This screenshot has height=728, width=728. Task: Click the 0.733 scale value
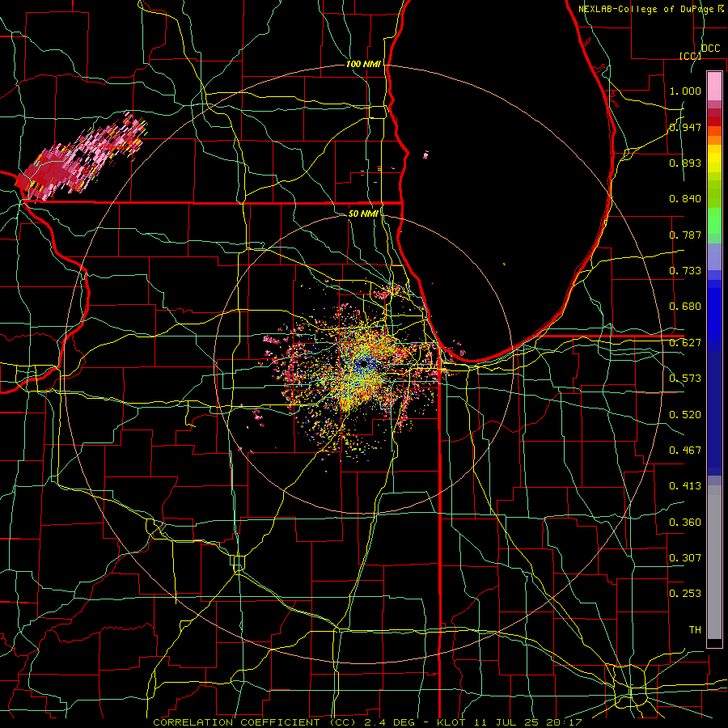[685, 271]
